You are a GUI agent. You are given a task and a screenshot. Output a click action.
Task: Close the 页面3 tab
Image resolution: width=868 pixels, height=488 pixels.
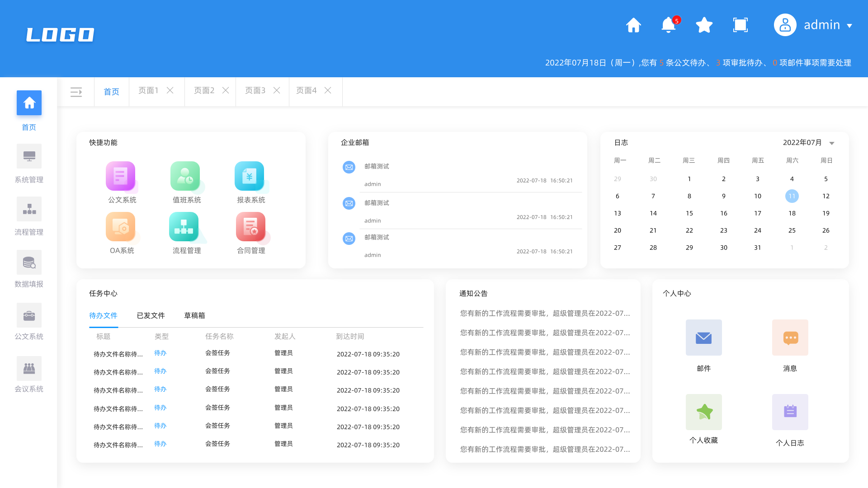pyautogui.click(x=277, y=90)
